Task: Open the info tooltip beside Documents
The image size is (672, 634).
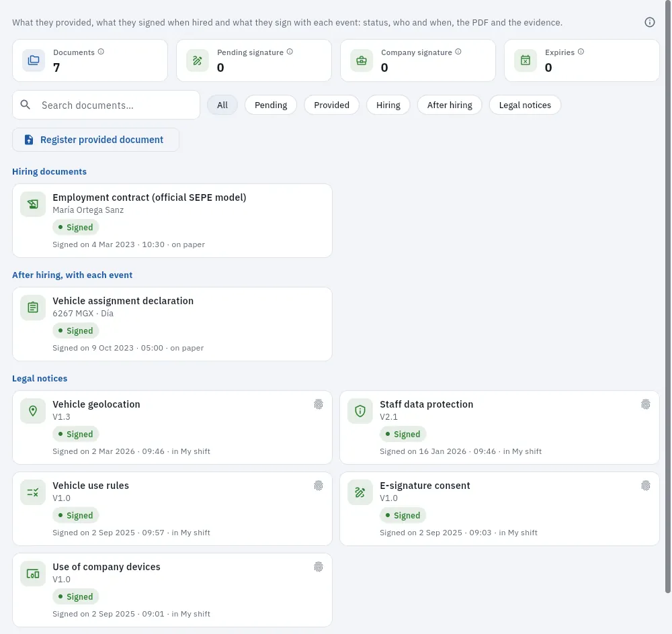Action: [x=101, y=52]
